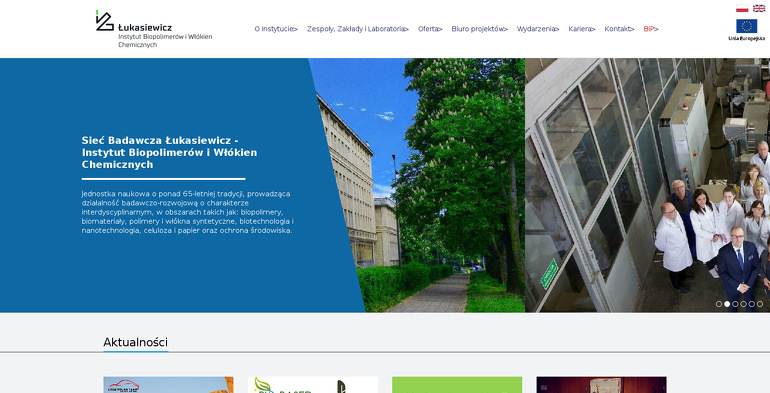Switch site language to Polish flag
This screenshot has width=770, height=393.
[x=742, y=8]
